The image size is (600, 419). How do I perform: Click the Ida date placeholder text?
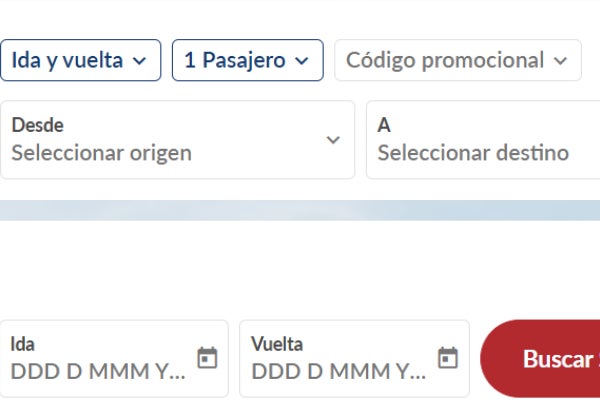[x=98, y=371]
